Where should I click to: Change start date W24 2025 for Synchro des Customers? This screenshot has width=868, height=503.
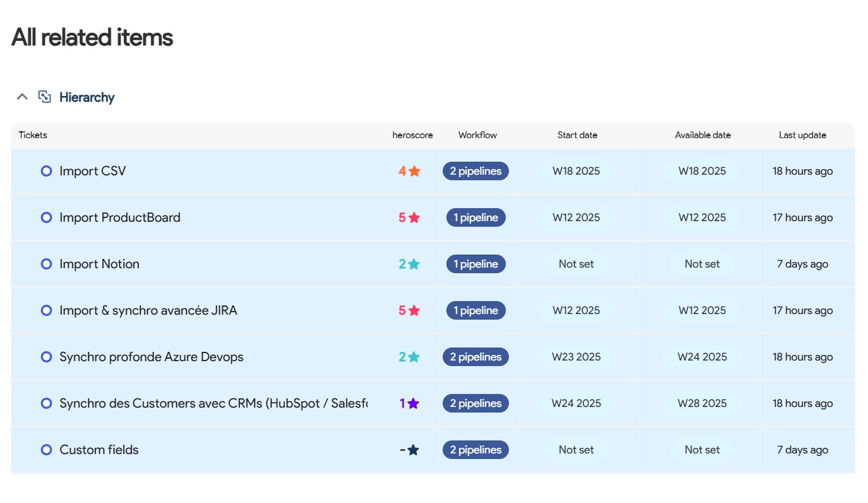coord(576,403)
